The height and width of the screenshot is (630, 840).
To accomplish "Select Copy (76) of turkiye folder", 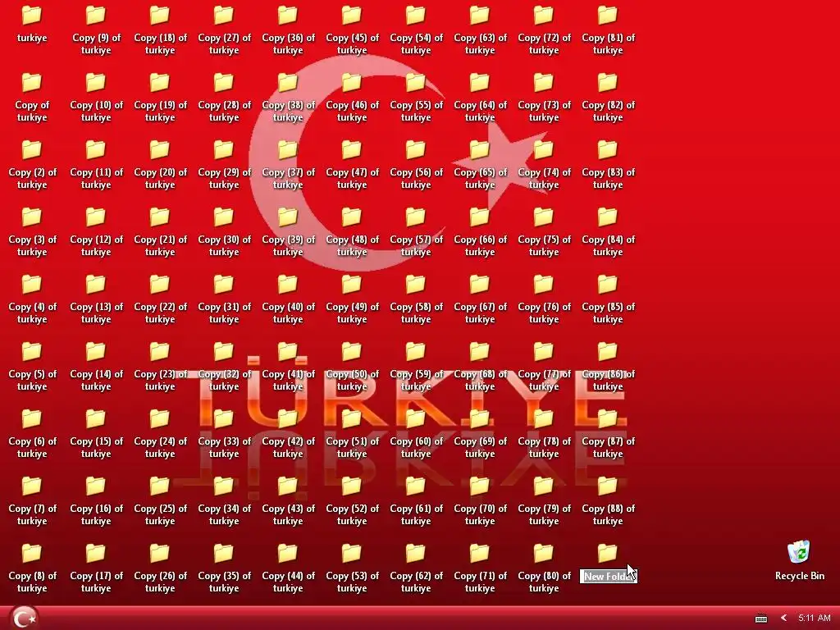I will coord(544,284).
